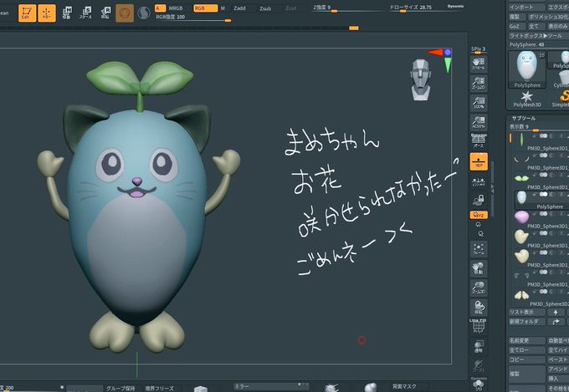This screenshot has height=392, width=569.
Task: Select the 移動 move view icon in right shelf
Action: (x=479, y=268)
